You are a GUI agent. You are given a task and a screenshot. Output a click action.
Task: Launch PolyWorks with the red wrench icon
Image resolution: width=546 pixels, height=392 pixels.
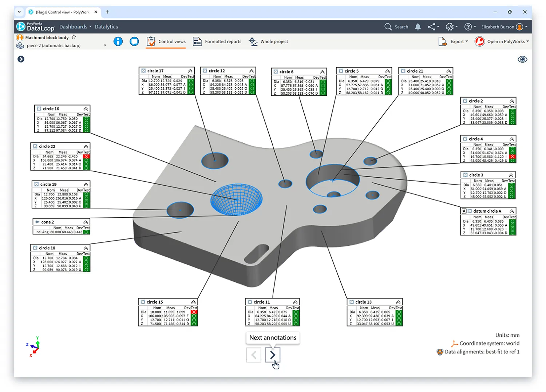(x=480, y=41)
